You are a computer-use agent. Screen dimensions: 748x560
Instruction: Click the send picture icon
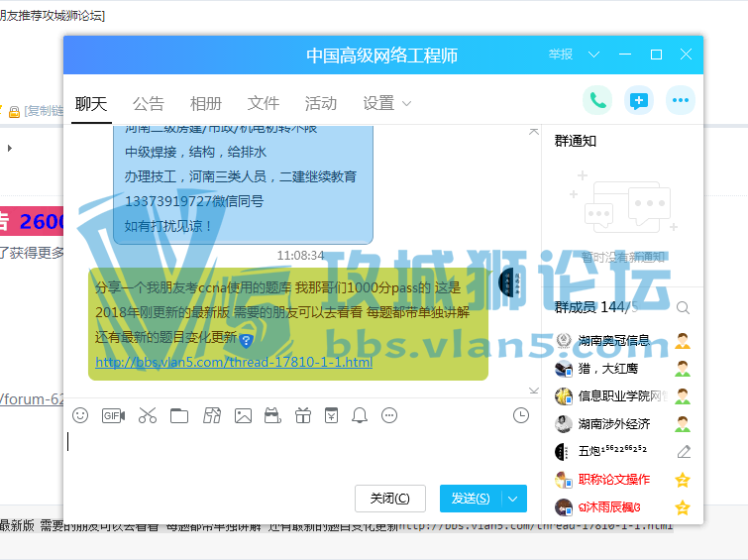(243, 416)
